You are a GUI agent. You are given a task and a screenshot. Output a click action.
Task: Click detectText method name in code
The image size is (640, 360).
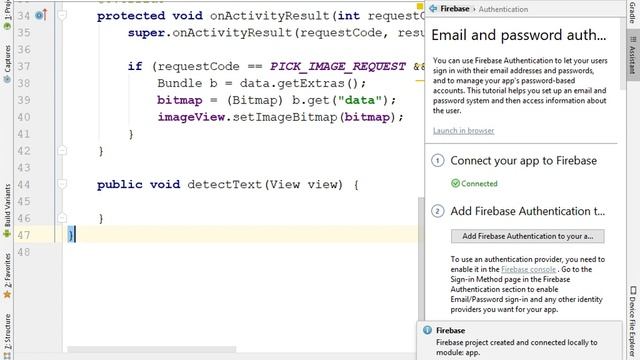pos(224,184)
